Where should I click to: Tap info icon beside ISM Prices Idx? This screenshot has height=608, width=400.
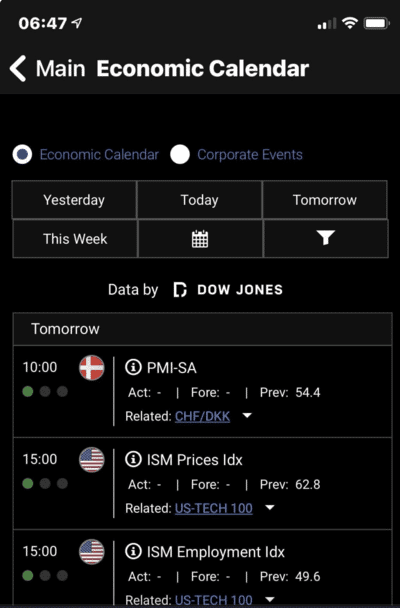coord(133,459)
